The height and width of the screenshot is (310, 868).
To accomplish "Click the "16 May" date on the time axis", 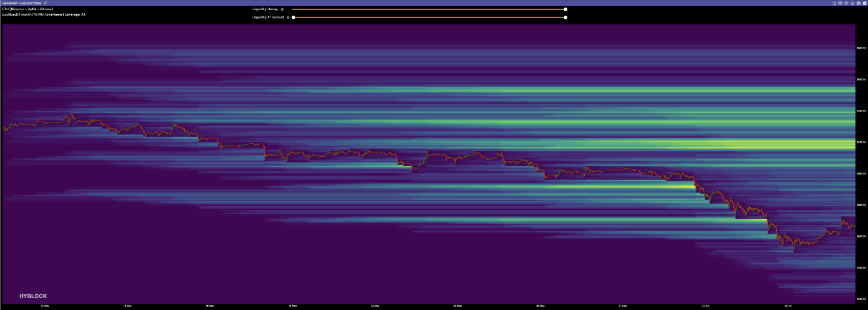I will (210, 306).
